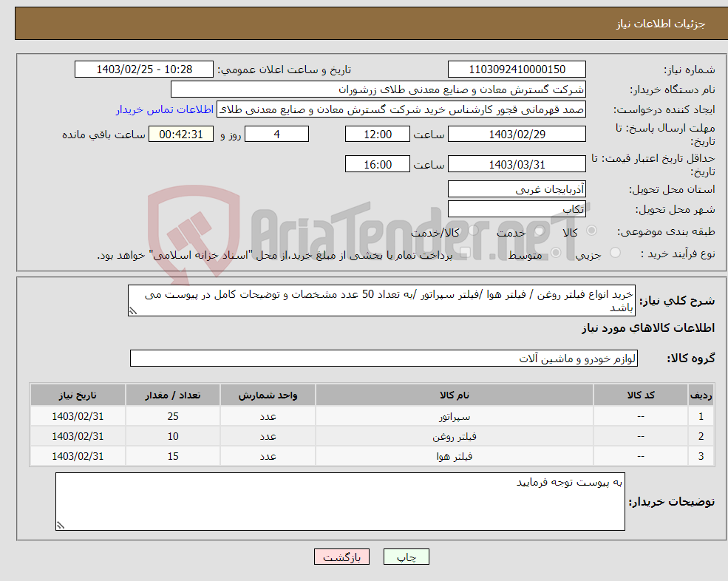The height and width of the screenshot is (581, 728).
Task: Click the city field تکاب
Action: pyautogui.click(x=517, y=209)
